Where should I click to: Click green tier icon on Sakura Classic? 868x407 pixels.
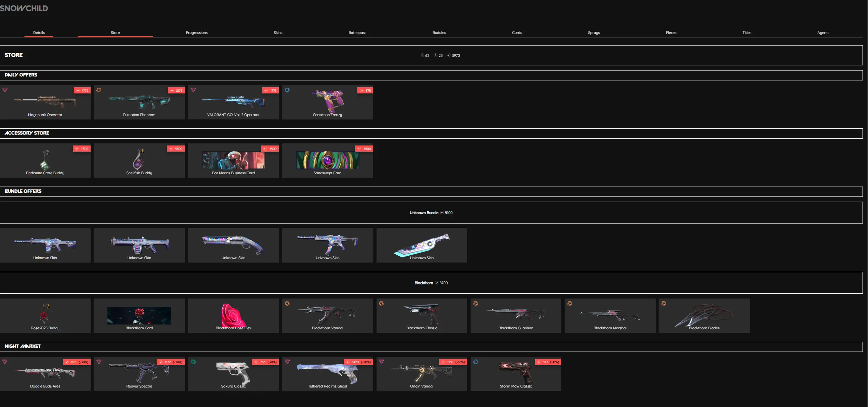pos(193,361)
